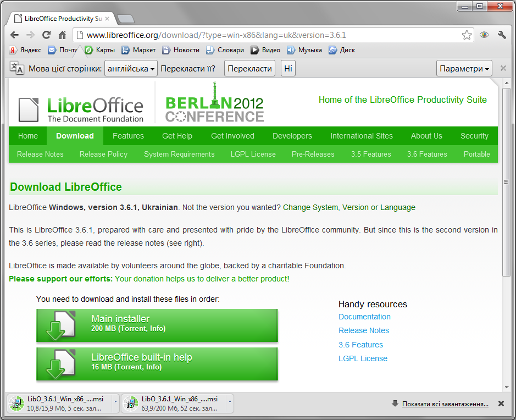
Task: Close the translation bar
Action: pyautogui.click(x=503, y=68)
